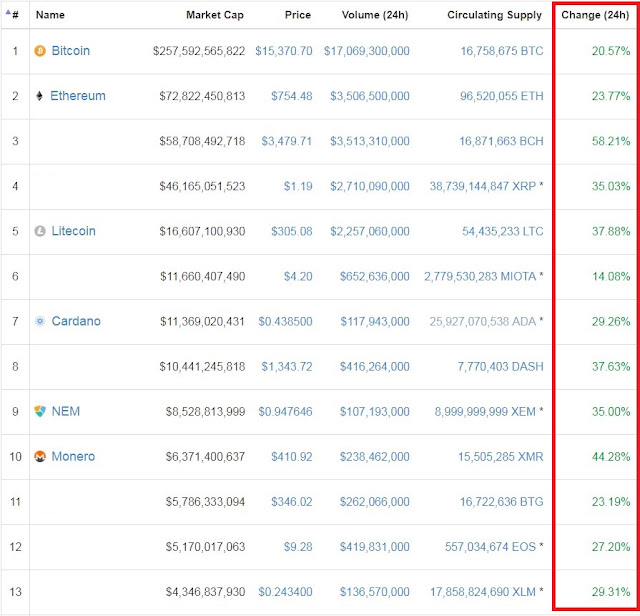Click the Ethereum diamond logo icon
This screenshot has height=616, width=640.
point(40,96)
